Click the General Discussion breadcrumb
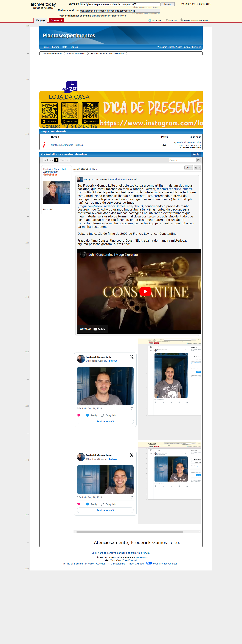Viewport: 242px width, 644px height. pyautogui.click(x=76, y=53)
